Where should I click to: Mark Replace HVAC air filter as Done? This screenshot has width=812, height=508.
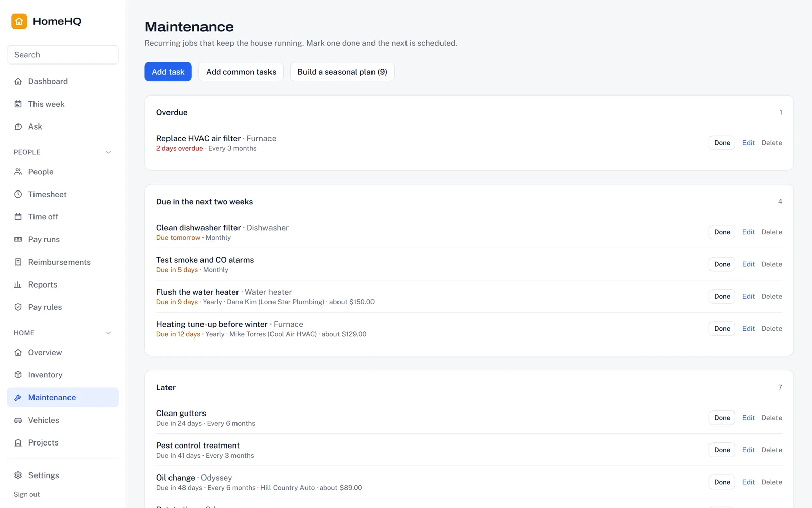[x=722, y=143]
